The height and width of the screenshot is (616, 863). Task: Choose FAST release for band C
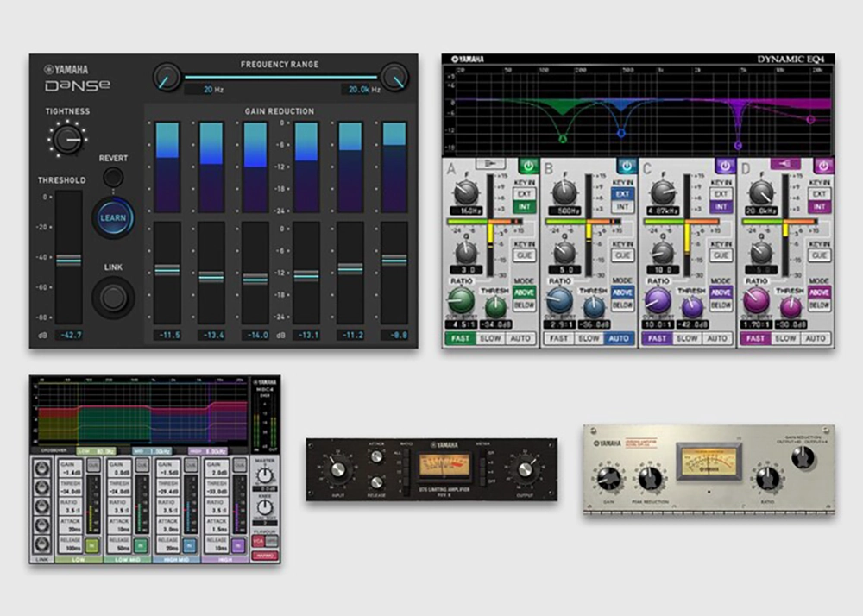point(657,339)
